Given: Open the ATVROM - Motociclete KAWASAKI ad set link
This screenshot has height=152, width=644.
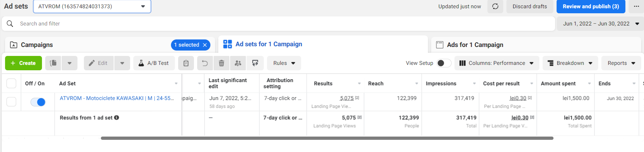Looking at the screenshot, I should click(116, 98).
